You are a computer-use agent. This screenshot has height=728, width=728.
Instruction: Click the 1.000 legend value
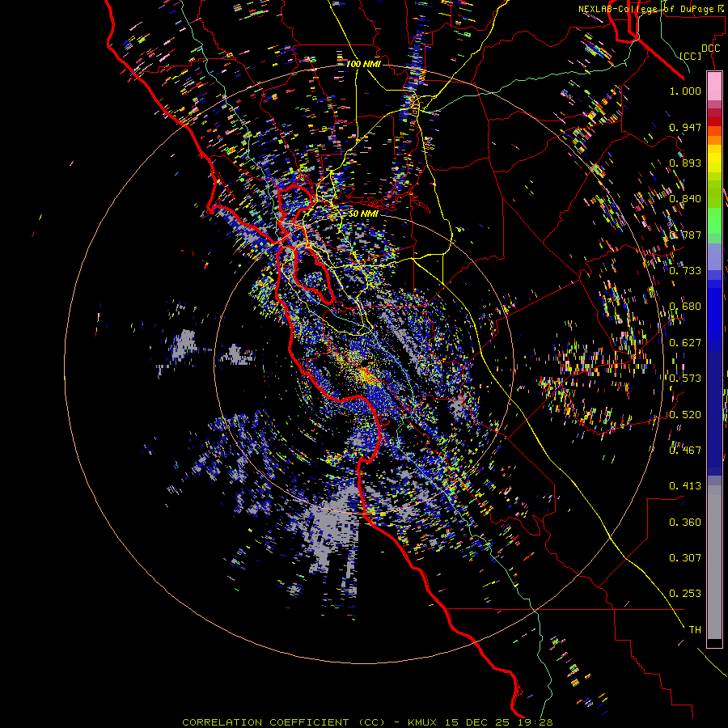(x=685, y=91)
